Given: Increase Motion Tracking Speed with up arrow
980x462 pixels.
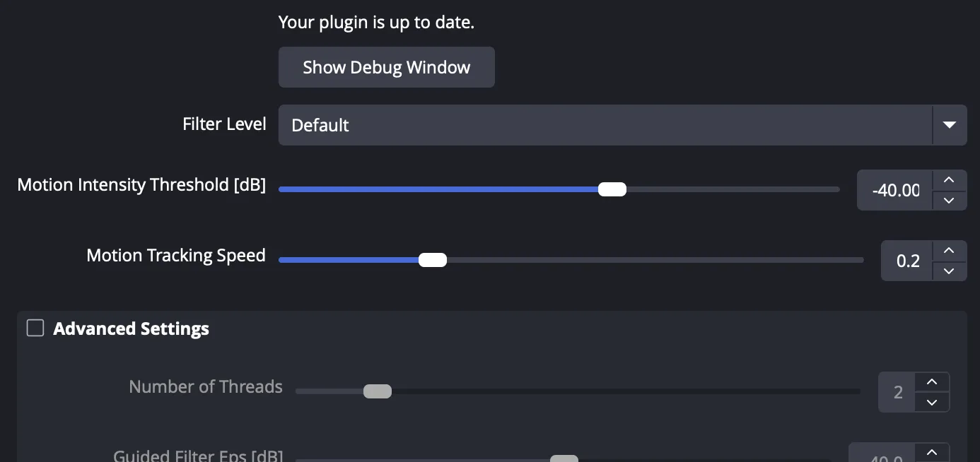Looking at the screenshot, I should click(x=949, y=250).
